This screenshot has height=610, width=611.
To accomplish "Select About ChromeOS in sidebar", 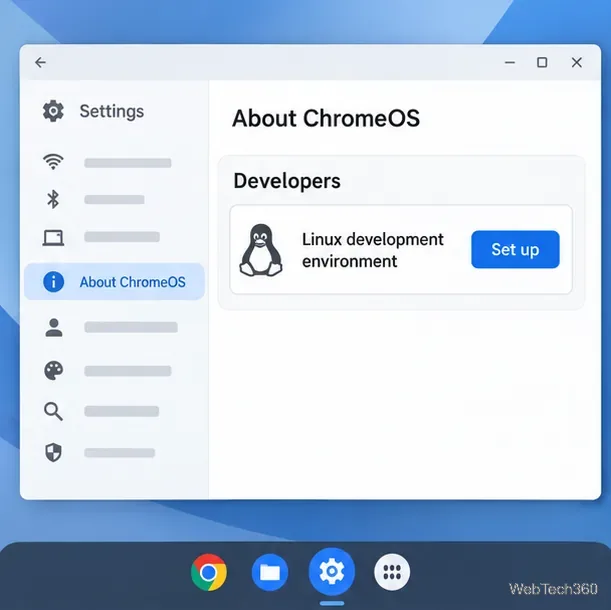I will pos(115,282).
